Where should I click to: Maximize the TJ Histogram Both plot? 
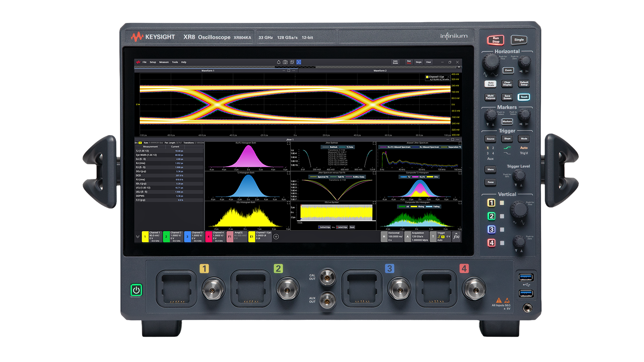pyautogui.click(x=288, y=173)
